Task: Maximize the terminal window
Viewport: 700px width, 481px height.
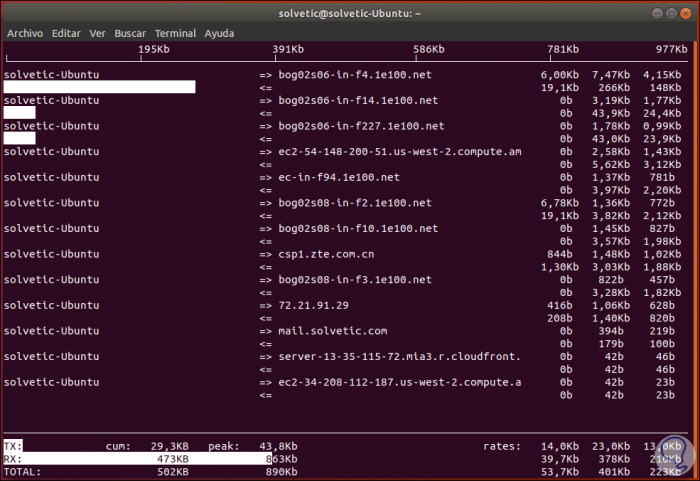Action: 671,13
